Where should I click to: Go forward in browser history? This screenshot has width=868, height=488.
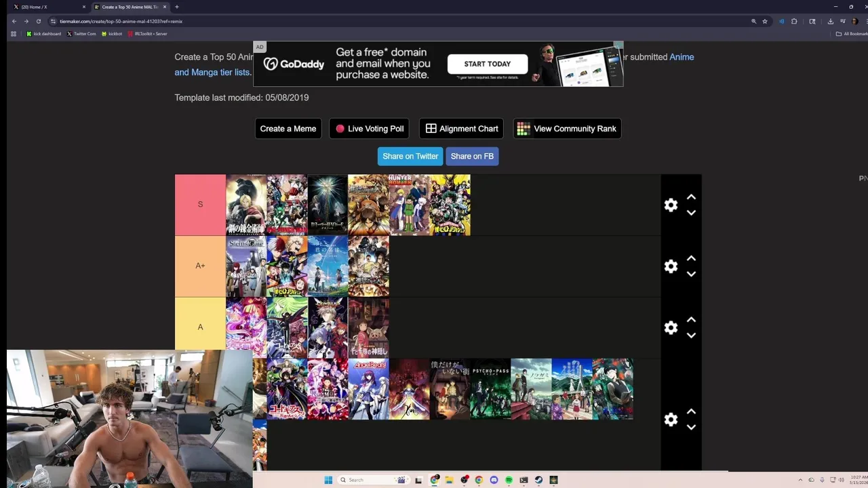click(x=26, y=21)
